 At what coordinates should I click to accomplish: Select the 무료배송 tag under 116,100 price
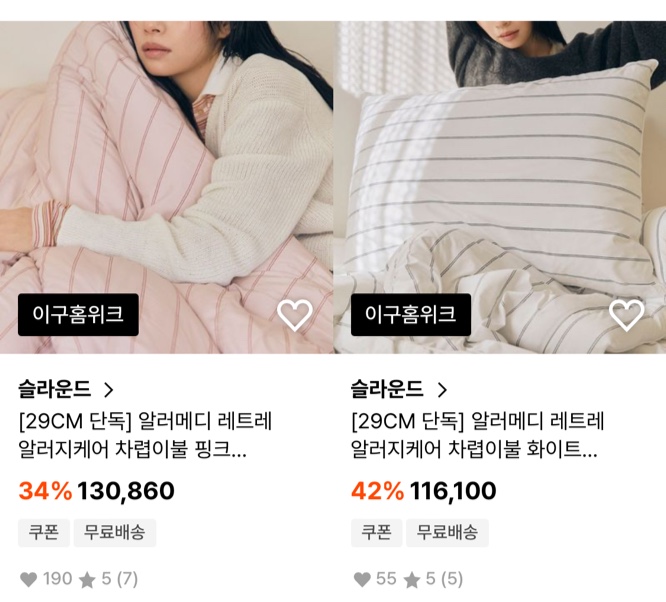coord(447,533)
